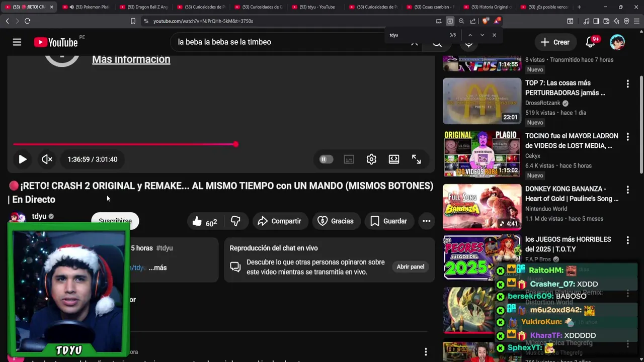Open browser main menu
This screenshot has height=362, width=644.
(637, 21)
